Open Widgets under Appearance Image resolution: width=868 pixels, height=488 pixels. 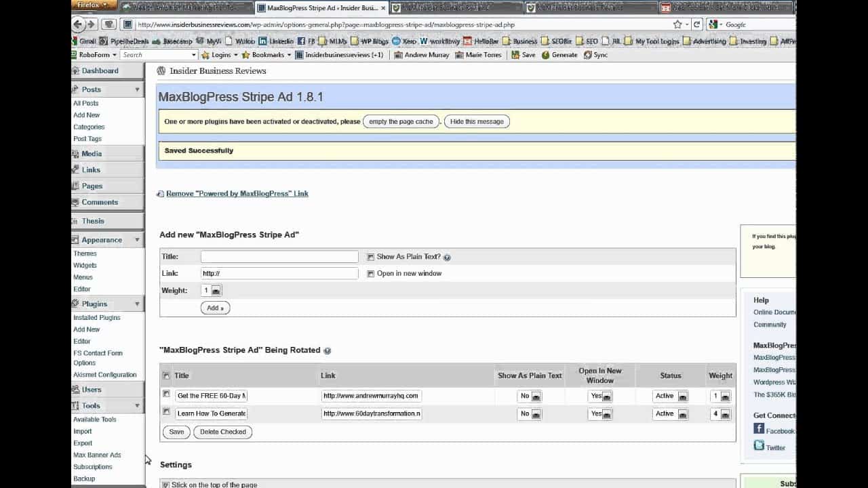coord(85,266)
